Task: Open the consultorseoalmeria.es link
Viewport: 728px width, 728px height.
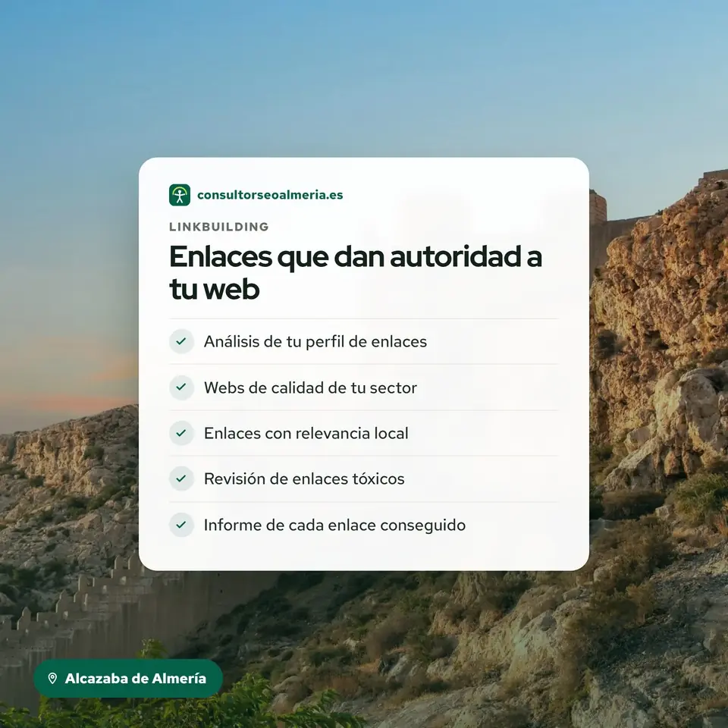Action: 270,195
